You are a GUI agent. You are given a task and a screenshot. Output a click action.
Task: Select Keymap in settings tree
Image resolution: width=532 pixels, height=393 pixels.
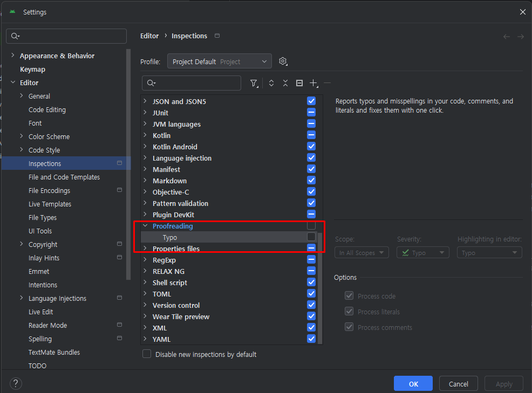[x=32, y=69]
